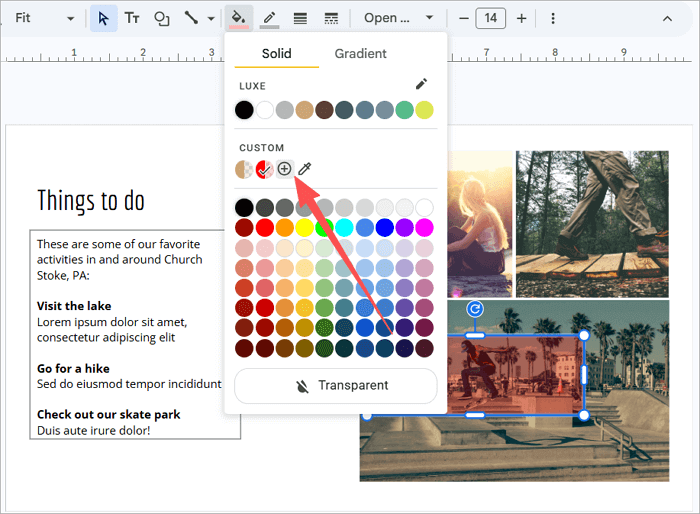Open the Fit zoom dropdown
The image size is (700, 514).
pos(44,18)
